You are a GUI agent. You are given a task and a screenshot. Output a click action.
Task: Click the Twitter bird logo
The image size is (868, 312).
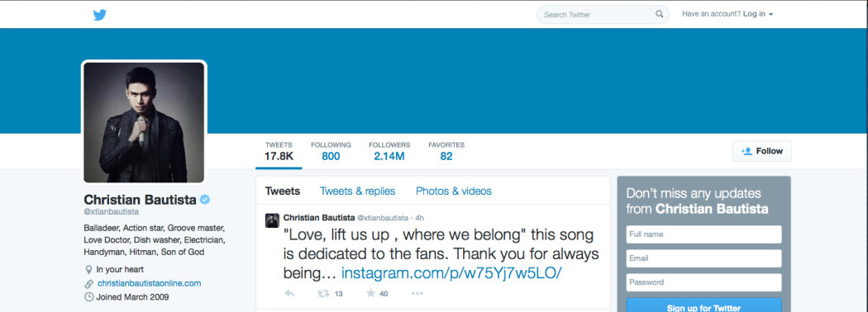tap(100, 15)
